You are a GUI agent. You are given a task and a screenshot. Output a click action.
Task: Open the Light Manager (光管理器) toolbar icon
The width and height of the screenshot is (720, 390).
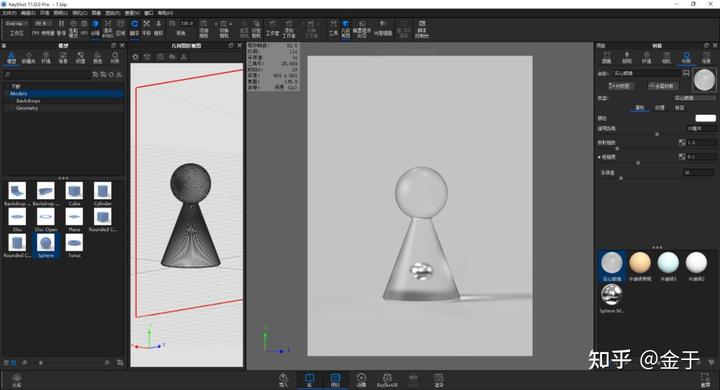coord(382,28)
